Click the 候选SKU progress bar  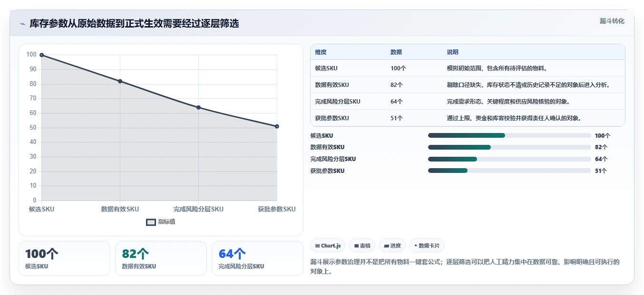tap(509, 135)
